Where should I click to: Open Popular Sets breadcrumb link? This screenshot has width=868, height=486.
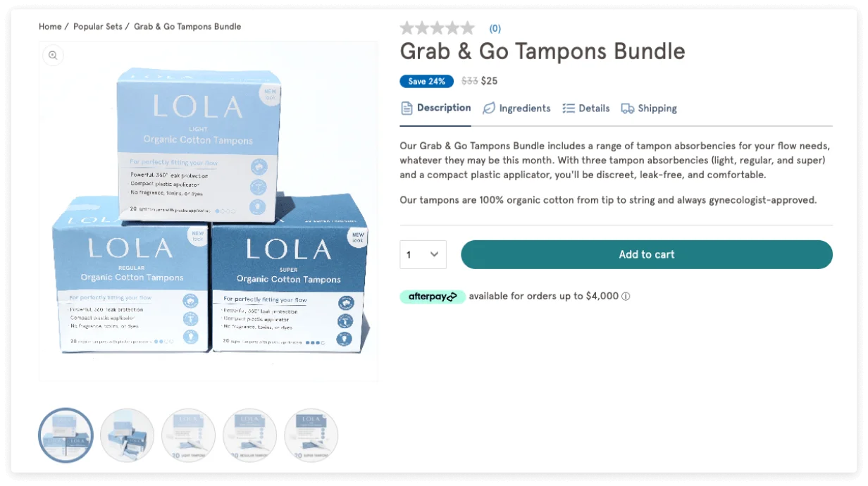[x=98, y=27]
